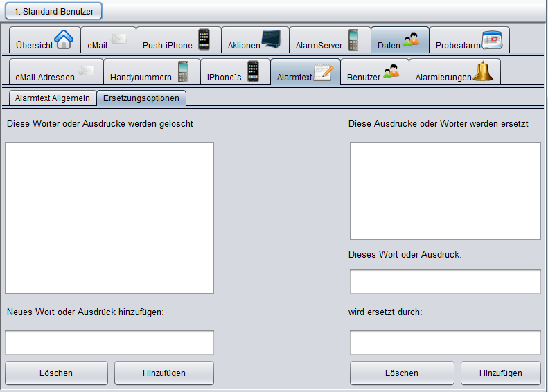Click the notepad icon on Alarmtext tab
Screen dimensions: 548x392
(x=324, y=72)
